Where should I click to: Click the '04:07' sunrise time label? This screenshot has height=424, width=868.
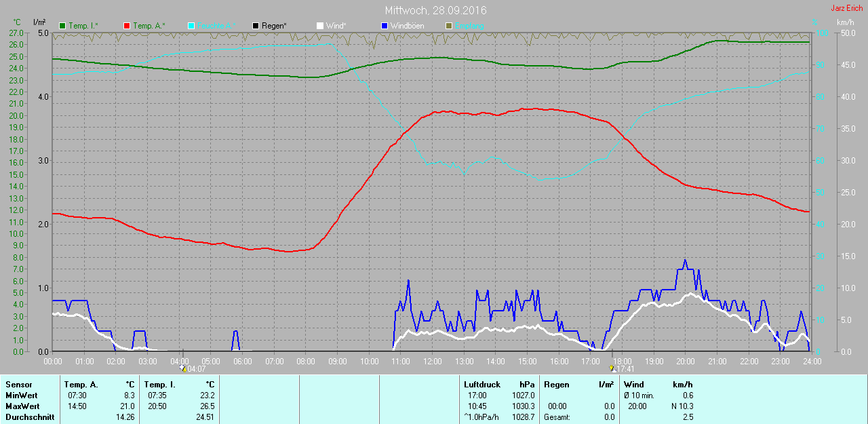[195, 370]
